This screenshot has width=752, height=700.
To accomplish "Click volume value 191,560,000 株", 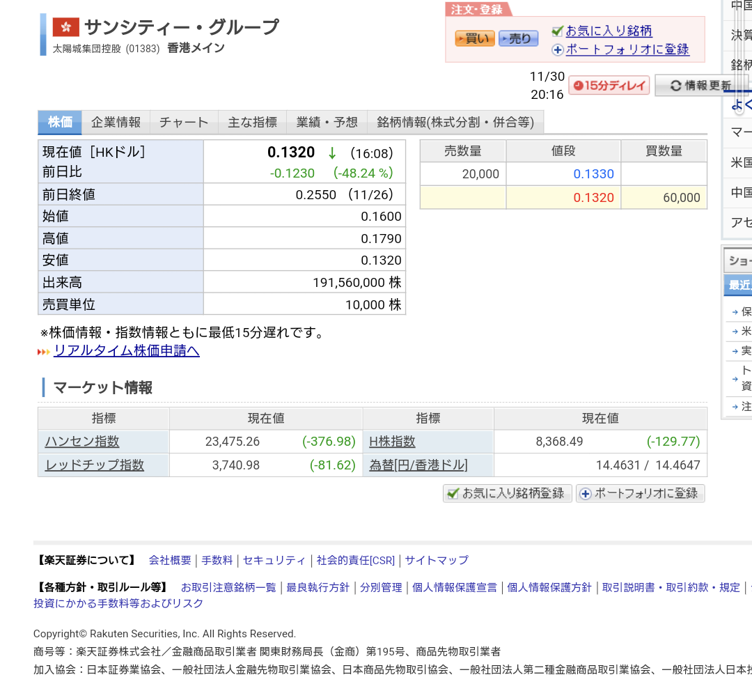I will coord(357,283).
